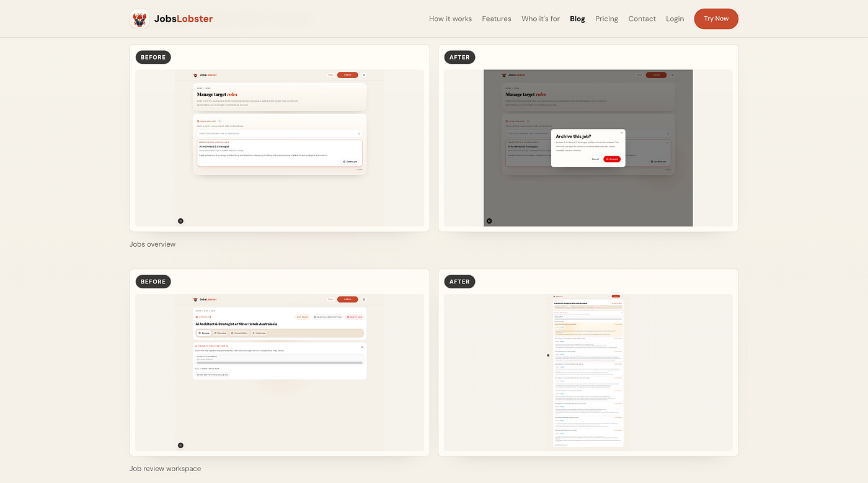The width and height of the screenshot is (868, 483).
Task: Click the BEFORE badge above Jobs overview
Action: [153, 57]
